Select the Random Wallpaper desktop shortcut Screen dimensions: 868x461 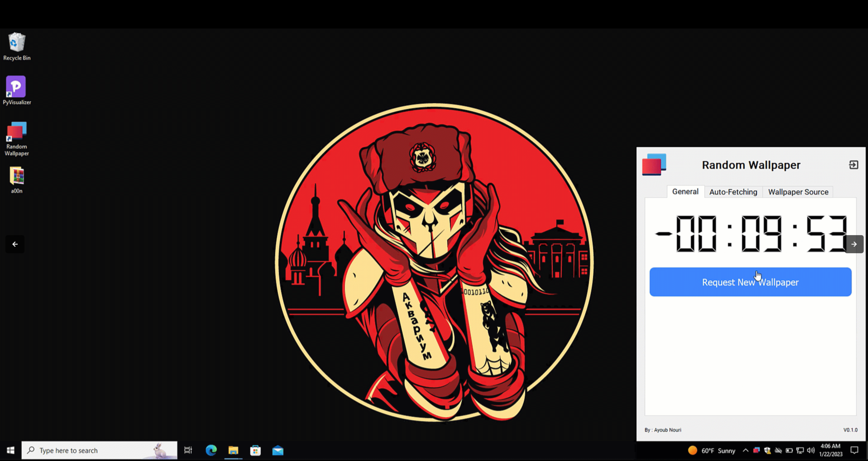[x=17, y=139]
